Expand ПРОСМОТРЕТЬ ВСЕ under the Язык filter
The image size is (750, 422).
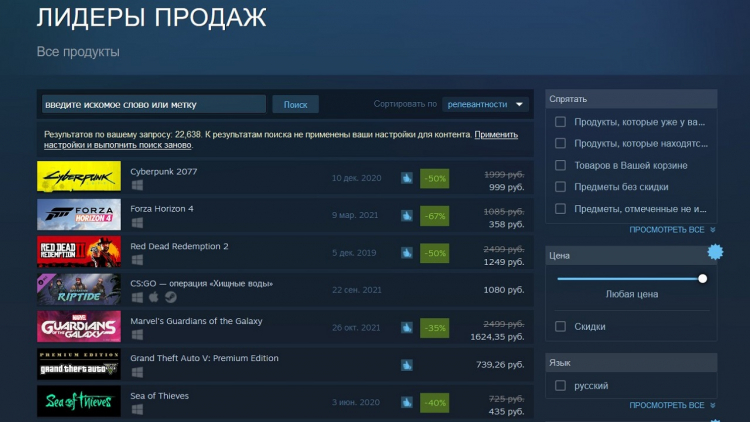click(x=667, y=405)
